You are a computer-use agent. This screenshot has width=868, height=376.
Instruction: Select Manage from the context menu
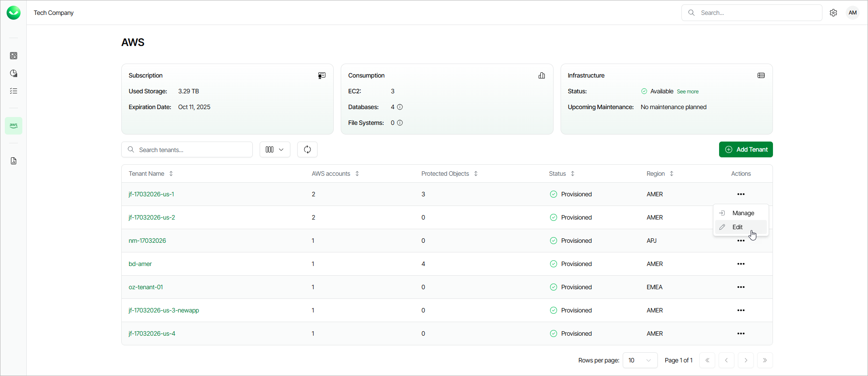click(x=743, y=213)
